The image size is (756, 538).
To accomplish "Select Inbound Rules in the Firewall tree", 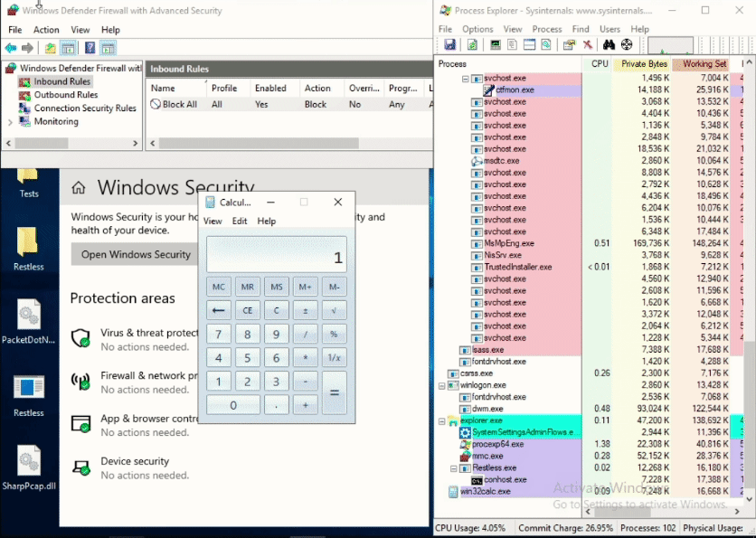I will click(x=62, y=81).
